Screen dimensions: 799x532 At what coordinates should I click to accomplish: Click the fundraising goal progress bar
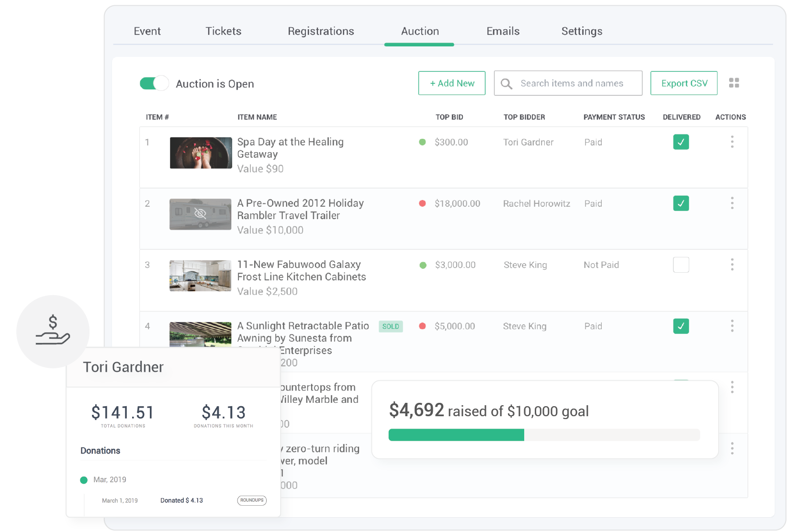pos(544,435)
